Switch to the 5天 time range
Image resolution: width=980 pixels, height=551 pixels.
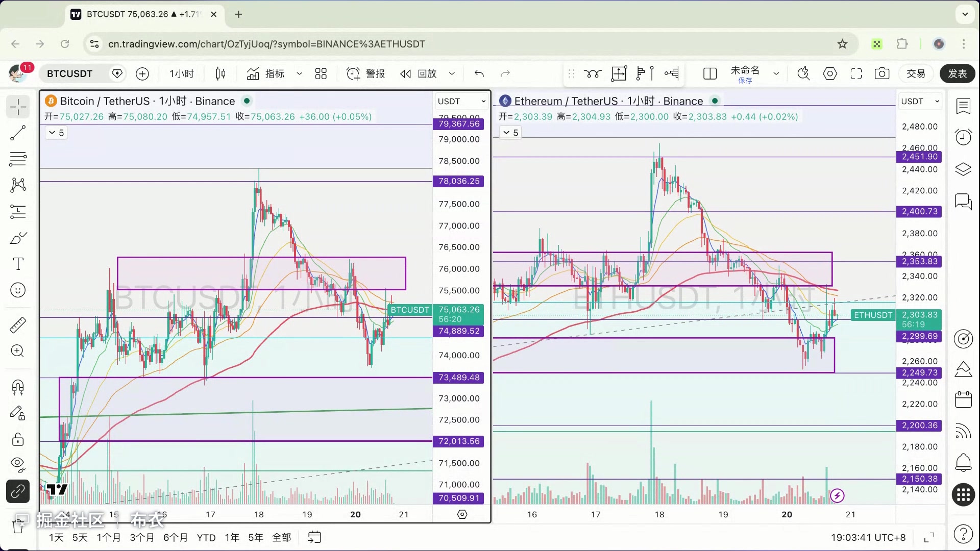coord(80,537)
